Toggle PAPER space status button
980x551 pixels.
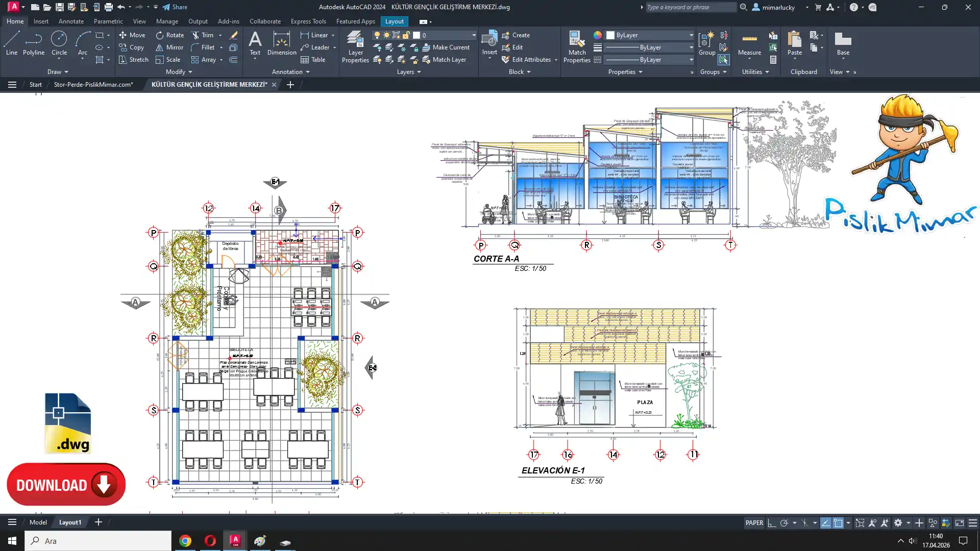(754, 523)
